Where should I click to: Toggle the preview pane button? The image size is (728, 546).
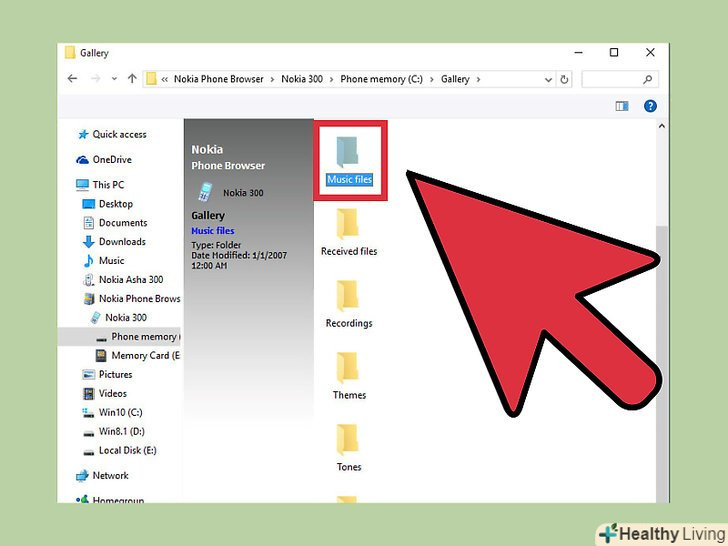tap(622, 106)
